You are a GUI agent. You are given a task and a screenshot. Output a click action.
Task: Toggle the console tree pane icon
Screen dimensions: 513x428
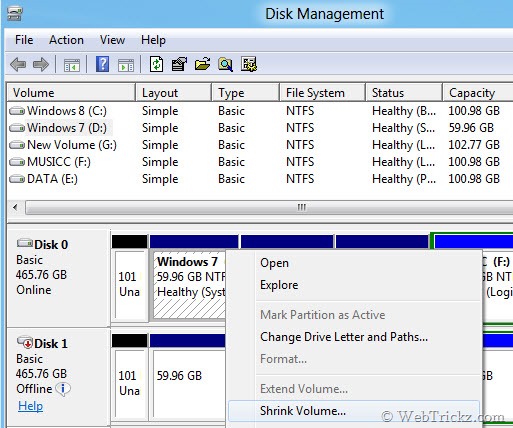pos(72,65)
